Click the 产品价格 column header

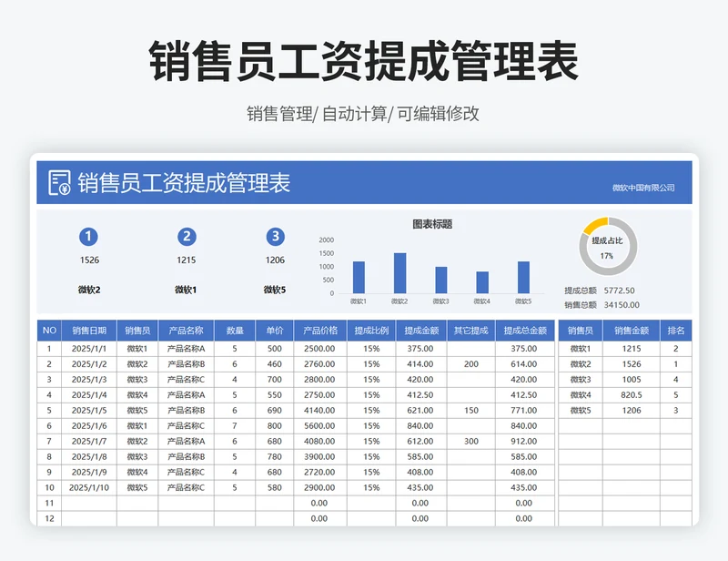click(x=320, y=331)
